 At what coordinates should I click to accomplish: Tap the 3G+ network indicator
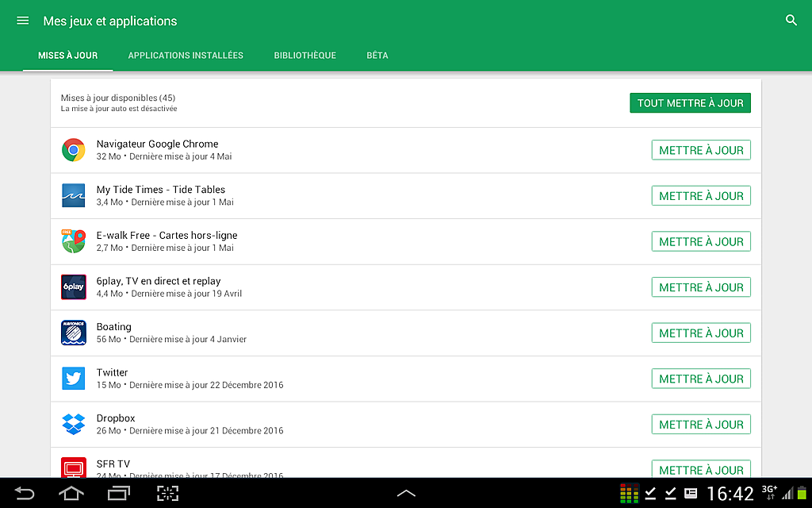click(769, 492)
